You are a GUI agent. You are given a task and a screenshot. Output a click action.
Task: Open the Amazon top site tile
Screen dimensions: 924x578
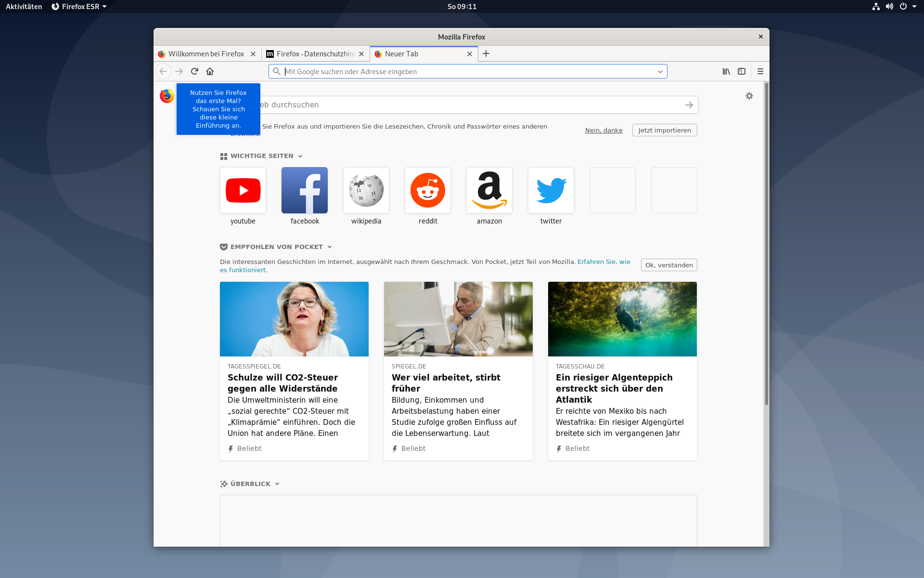489,190
